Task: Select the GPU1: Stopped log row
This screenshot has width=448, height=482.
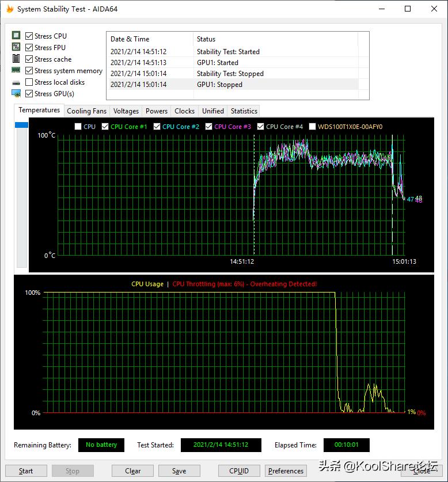Action: [x=233, y=85]
